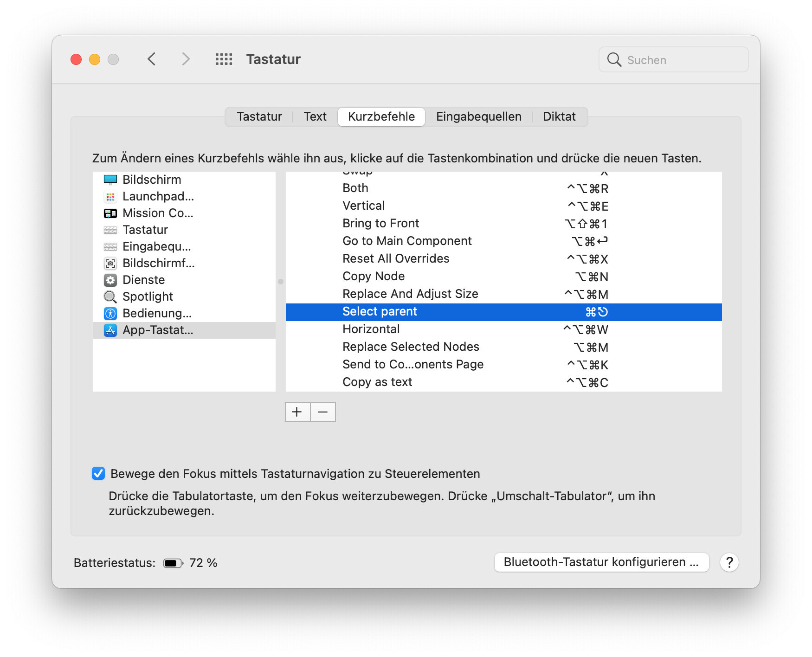Select Spotlight in the category list
Viewport: 812px width, 657px height.
[184, 297]
